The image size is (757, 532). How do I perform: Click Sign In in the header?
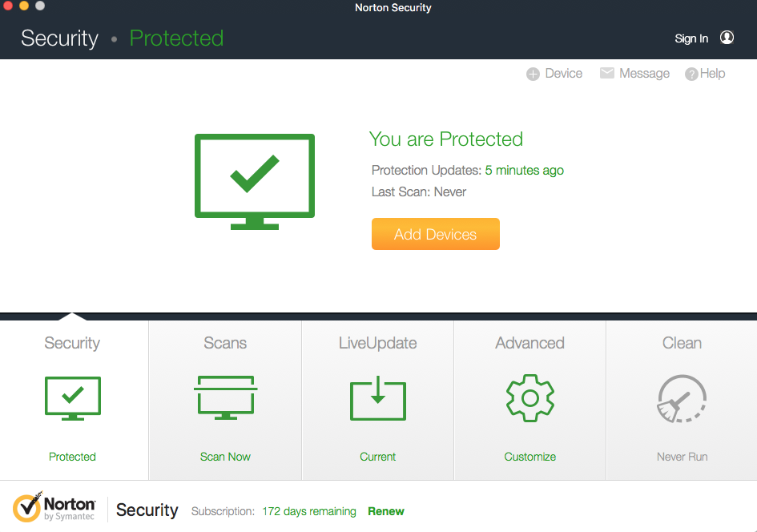[x=691, y=38]
